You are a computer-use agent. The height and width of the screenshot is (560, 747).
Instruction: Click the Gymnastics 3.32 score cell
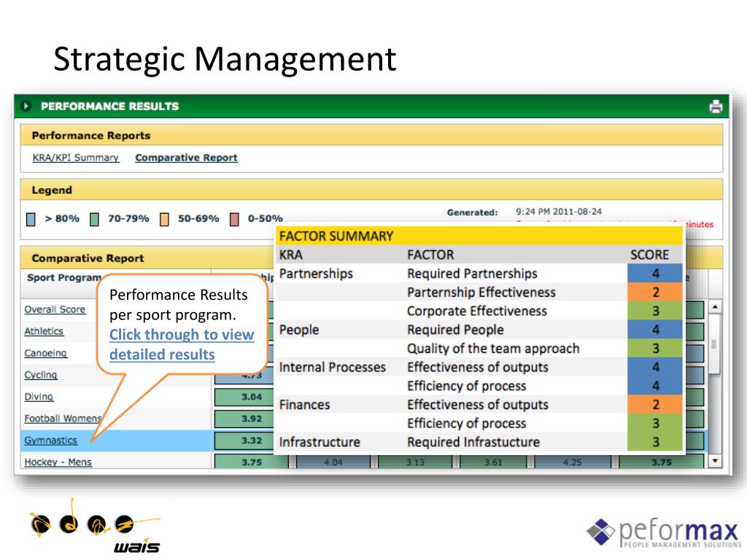tap(244, 441)
